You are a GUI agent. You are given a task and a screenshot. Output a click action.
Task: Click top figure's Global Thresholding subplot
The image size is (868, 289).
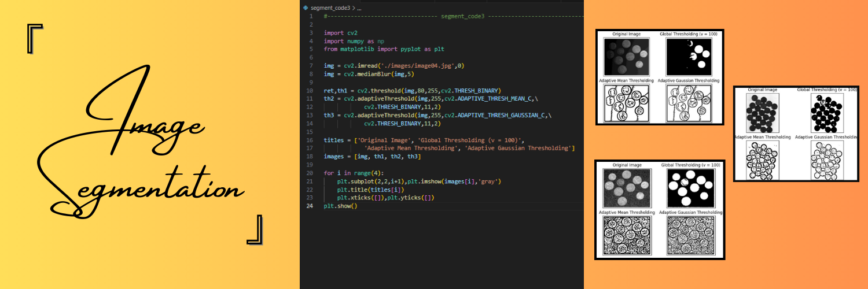(x=689, y=56)
